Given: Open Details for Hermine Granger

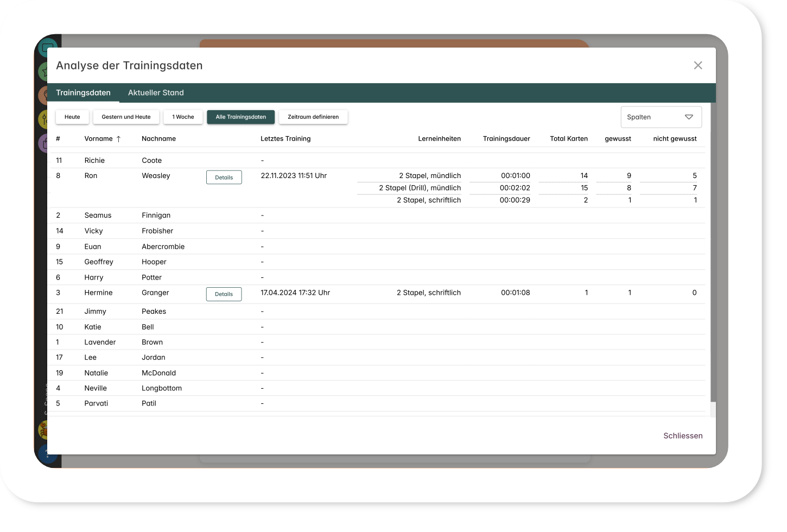Looking at the screenshot, I should tap(224, 294).
